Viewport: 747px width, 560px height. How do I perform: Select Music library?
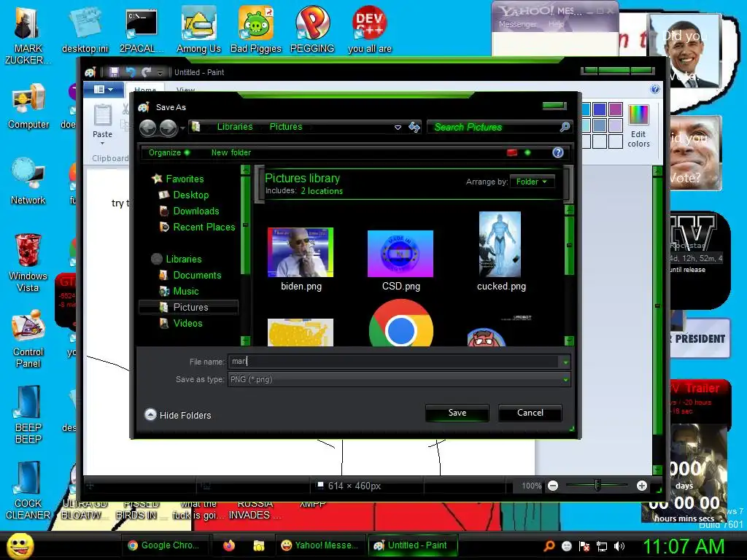click(x=186, y=292)
